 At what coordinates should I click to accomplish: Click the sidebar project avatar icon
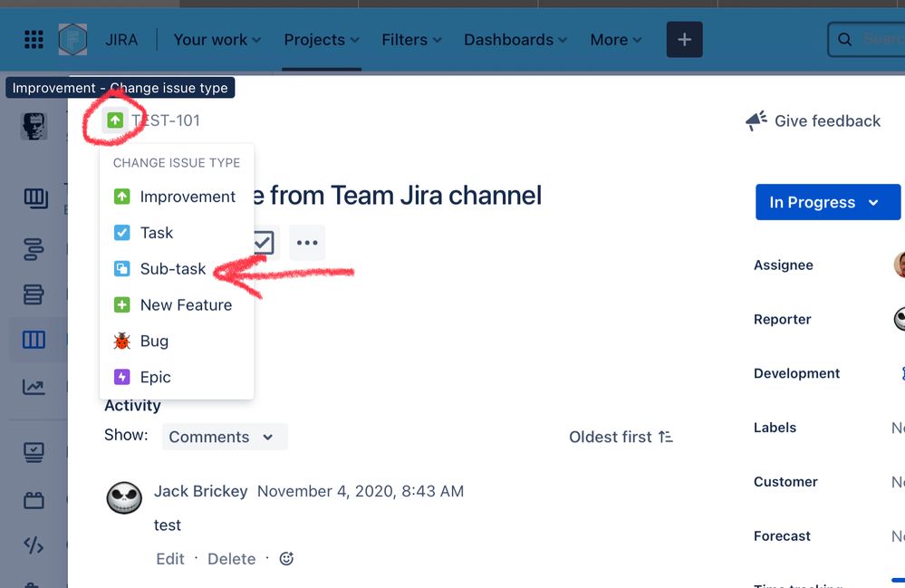click(34, 126)
